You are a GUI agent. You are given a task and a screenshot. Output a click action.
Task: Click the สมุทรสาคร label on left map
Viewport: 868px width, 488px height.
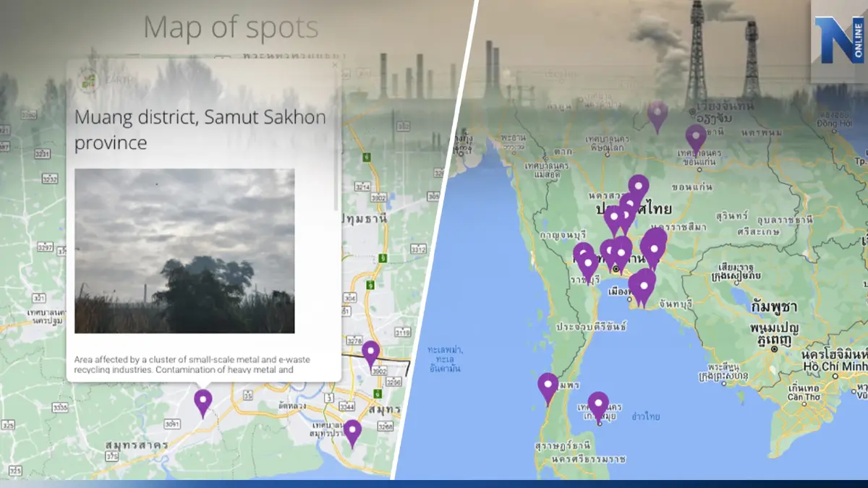[x=136, y=443]
